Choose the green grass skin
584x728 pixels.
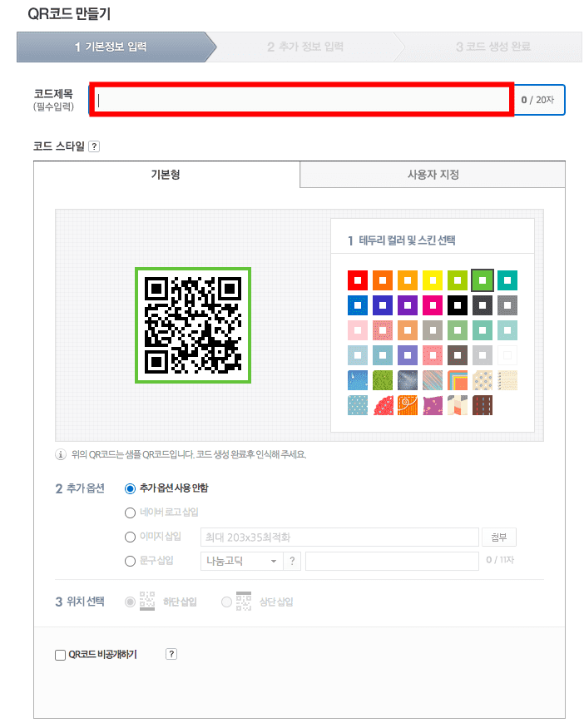pyautogui.click(x=383, y=380)
